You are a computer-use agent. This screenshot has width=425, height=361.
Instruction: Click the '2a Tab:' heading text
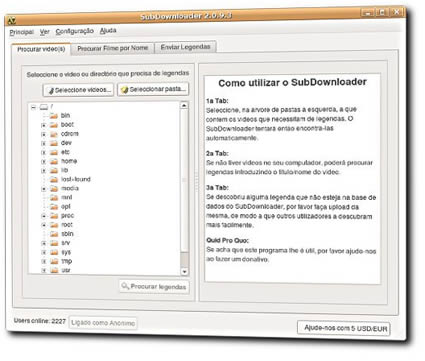[217, 154]
